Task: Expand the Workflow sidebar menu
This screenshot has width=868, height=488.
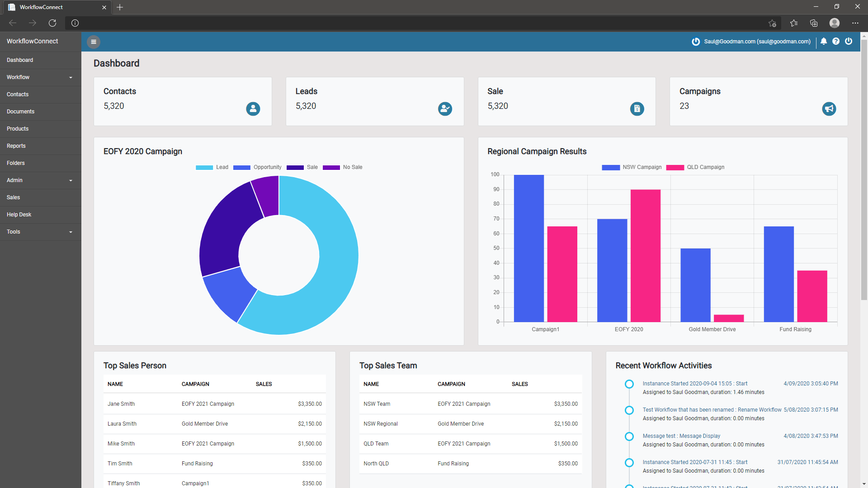Action: click(x=40, y=77)
